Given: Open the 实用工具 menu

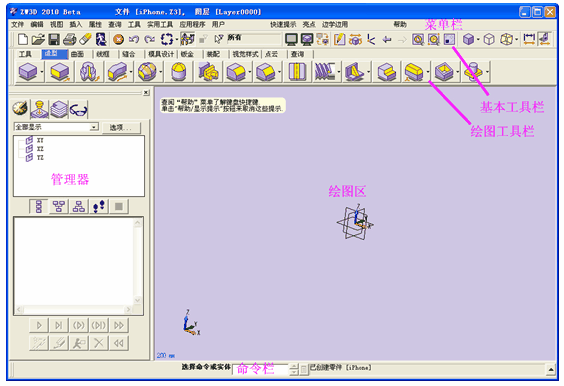Looking at the screenshot, I should click(x=160, y=24).
